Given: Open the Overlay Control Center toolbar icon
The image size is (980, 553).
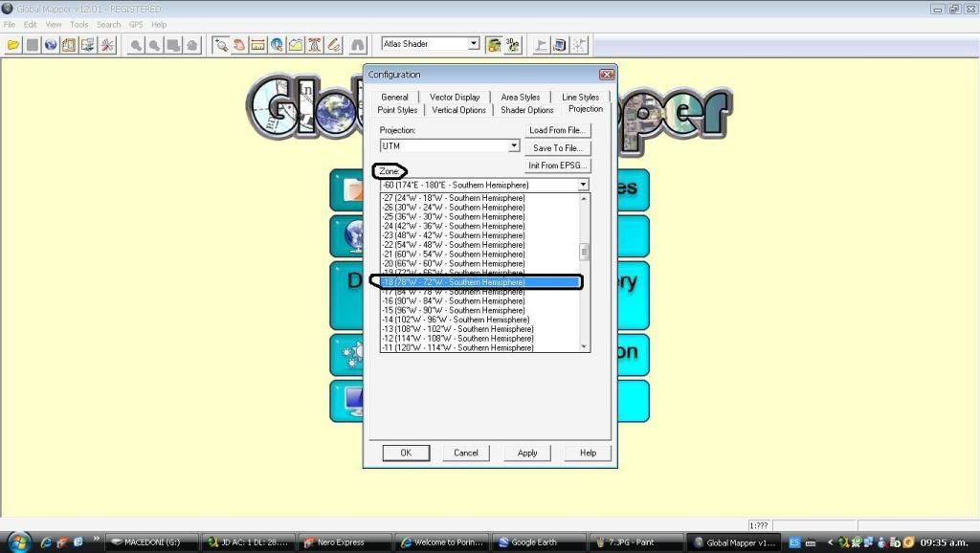Looking at the screenshot, I should click(88, 45).
